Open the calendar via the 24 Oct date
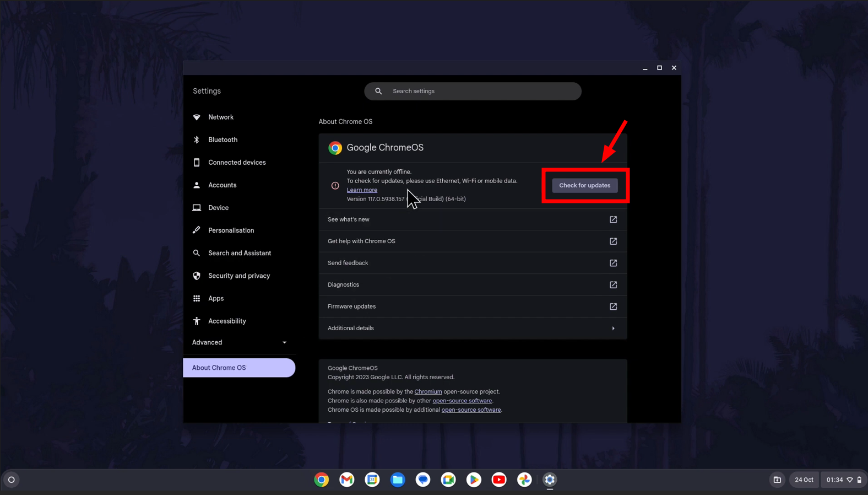Screen dimensions: 868x495 pos(804,480)
